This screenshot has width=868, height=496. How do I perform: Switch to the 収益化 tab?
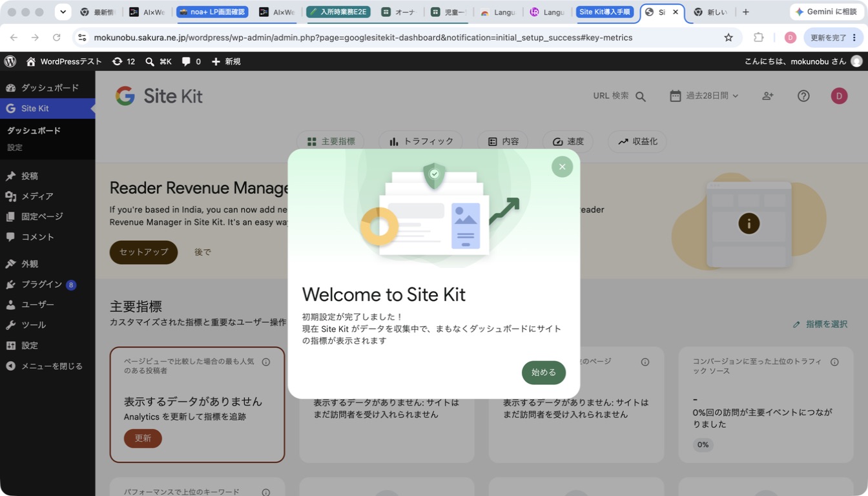(637, 141)
